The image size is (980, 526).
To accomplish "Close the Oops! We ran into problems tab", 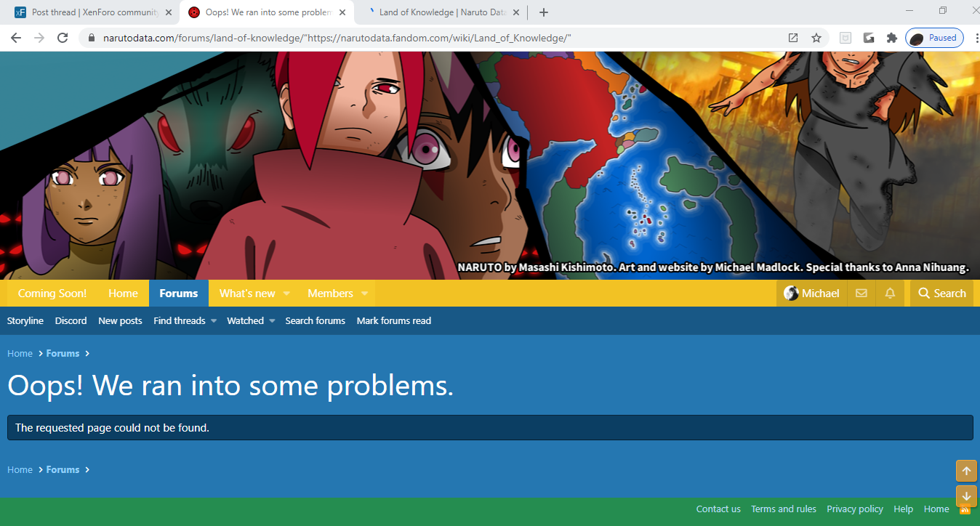I will pyautogui.click(x=342, y=12).
